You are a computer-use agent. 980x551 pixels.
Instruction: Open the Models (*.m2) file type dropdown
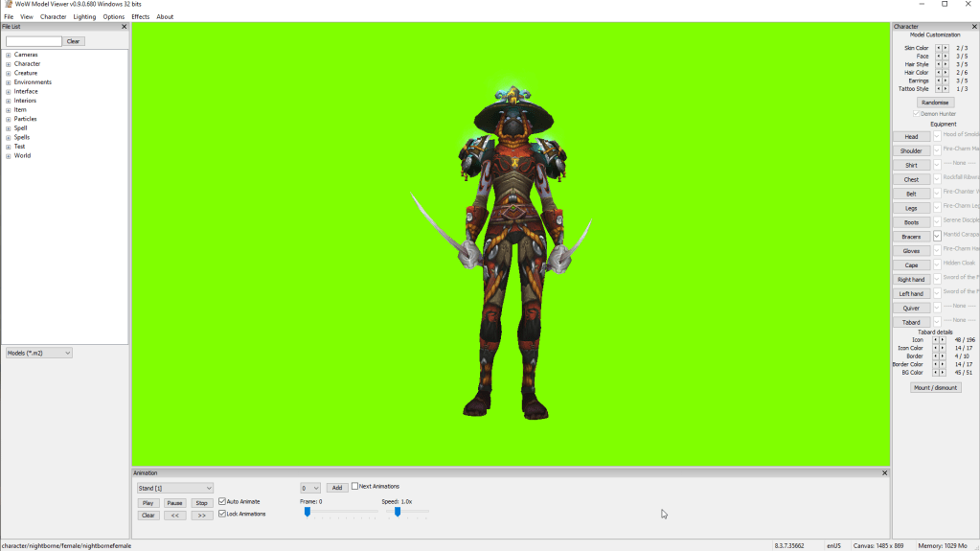tap(38, 353)
